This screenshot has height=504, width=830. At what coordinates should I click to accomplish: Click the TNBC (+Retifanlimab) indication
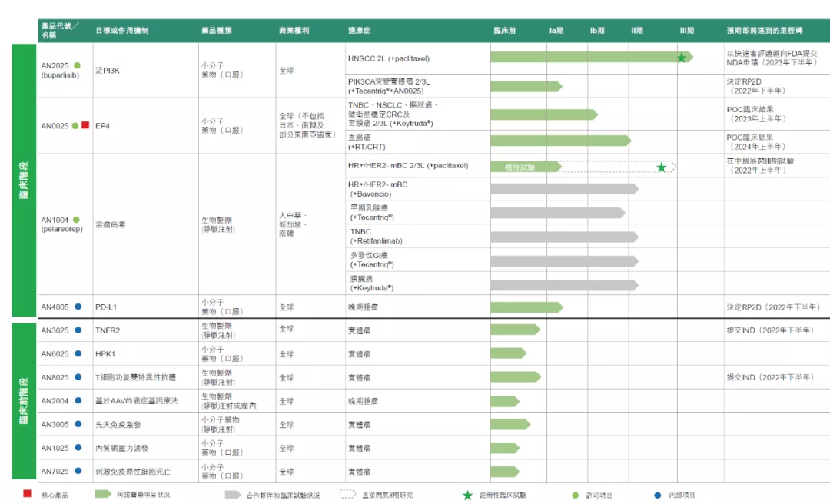(377, 236)
